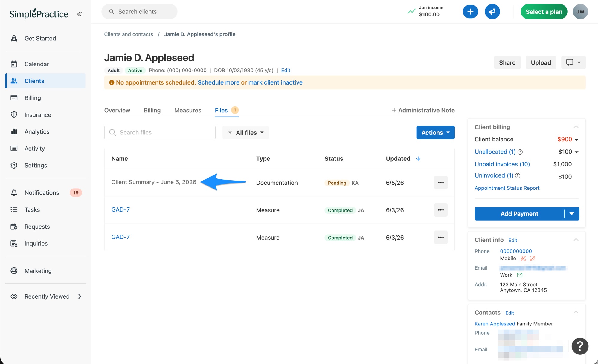
Task: Click the Upload button
Action: (x=541, y=62)
